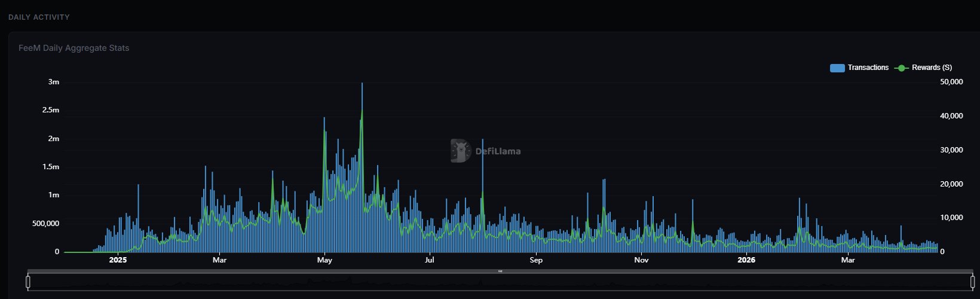Click the Nov label on the time axis
Screen dimensions: 980x299
[641, 260]
